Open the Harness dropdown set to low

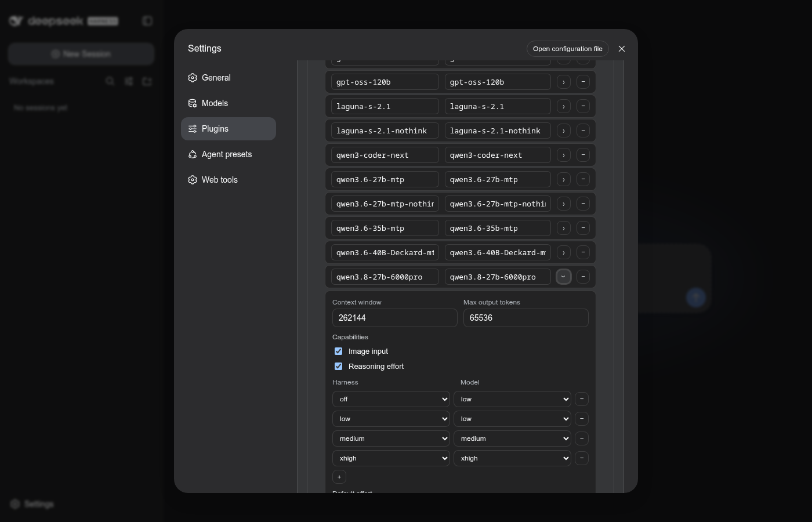(x=391, y=419)
